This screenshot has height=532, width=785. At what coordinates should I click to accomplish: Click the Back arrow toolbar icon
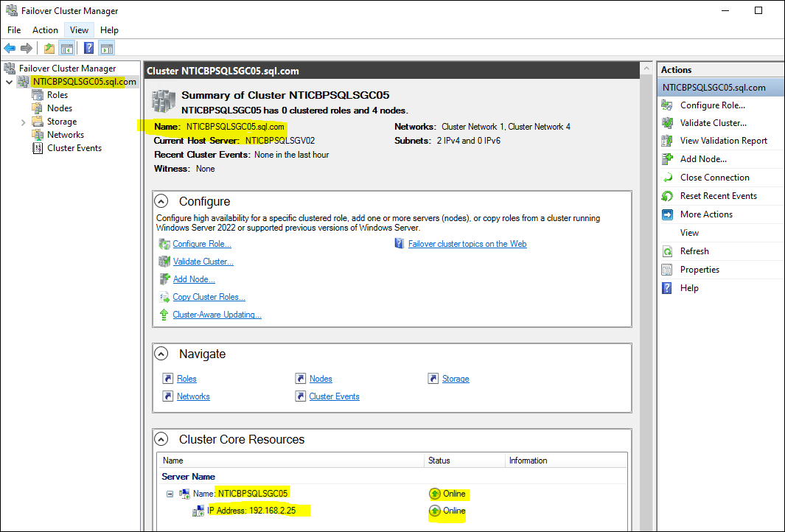pos(10,49)
